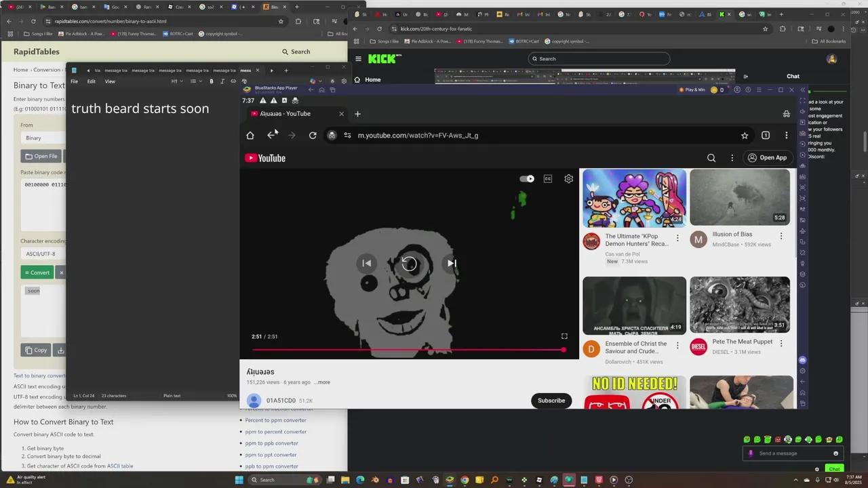Open the Edit menu in Notepad
This screenshot has width=868, height=488.
91,81
